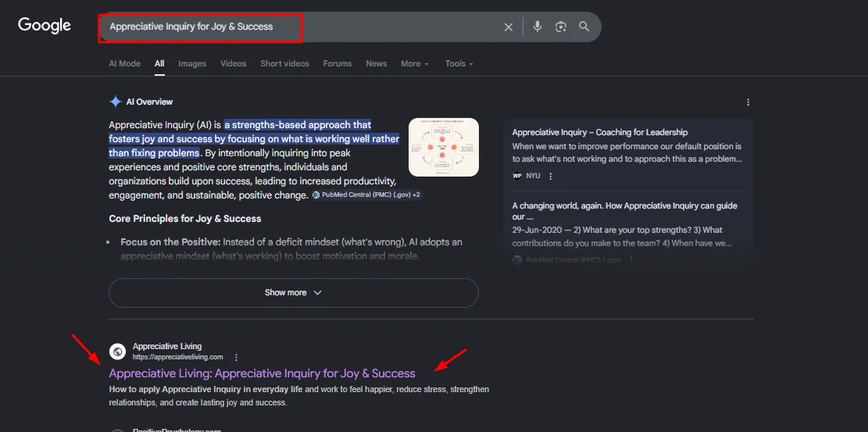The image size is (868, 432).
Task: Click the Google logo
Action: [45, 26]
